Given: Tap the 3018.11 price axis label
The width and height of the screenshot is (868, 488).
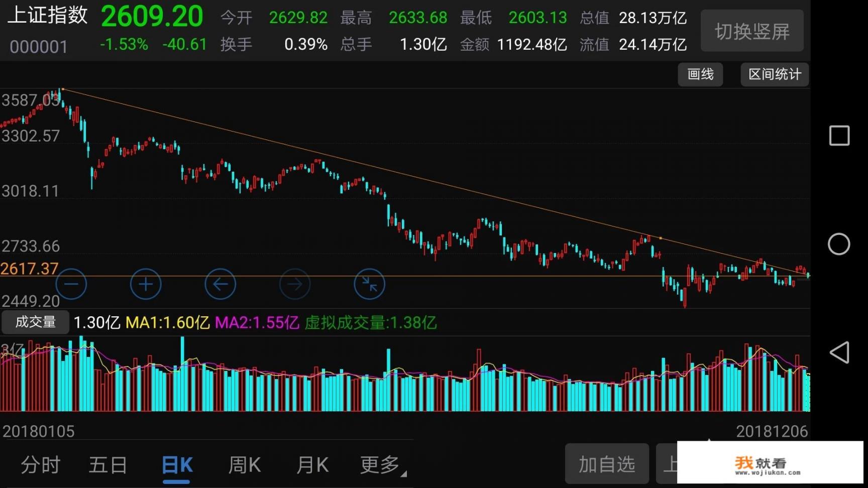Looking at the screenshot, I should (30, 191).
